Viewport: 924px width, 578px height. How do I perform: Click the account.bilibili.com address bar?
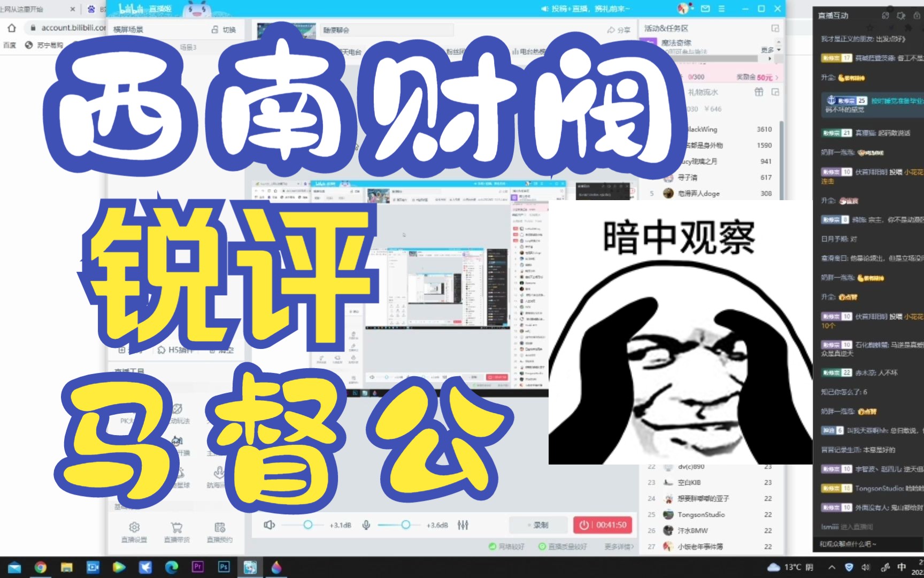tap(64, 28)
